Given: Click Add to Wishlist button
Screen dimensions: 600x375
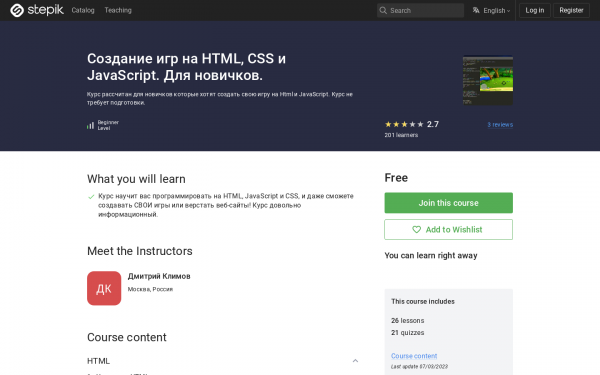Looking at the screenshot, I should pos(448,230).
